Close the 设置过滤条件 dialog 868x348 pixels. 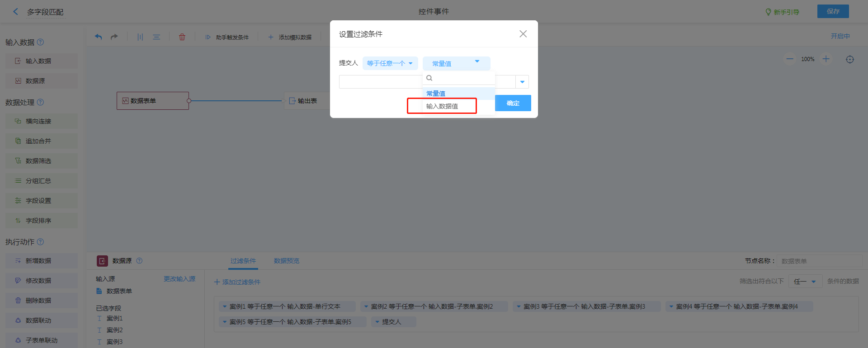click(x=523, y=34)
